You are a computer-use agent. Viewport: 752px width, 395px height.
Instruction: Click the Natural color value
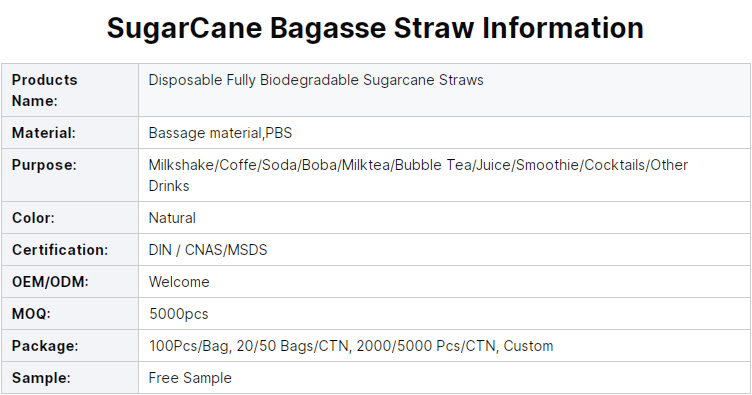pos(172,218)
